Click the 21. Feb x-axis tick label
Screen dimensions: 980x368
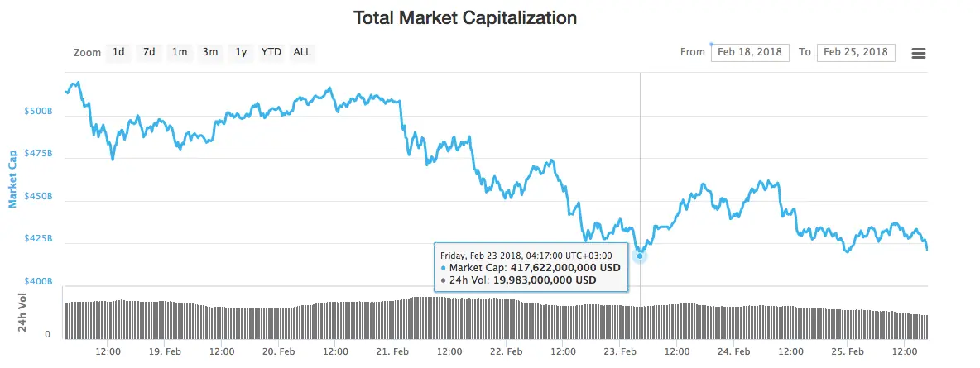(392, 351)
